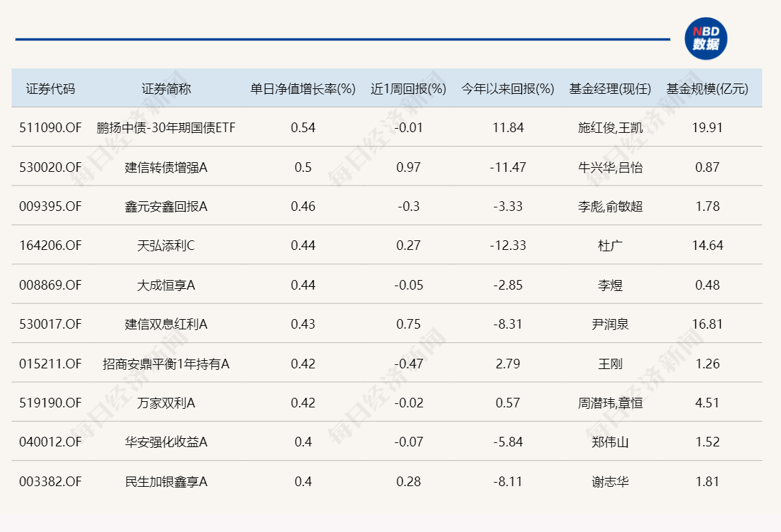Select fund code 164206.OF
The height and width of the screenshot is (532, 781).
coord(50,245)
